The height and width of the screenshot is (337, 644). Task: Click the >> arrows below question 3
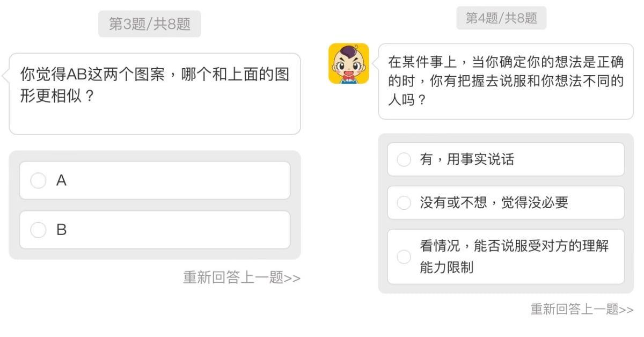pyautogui.click(x=292, y=278)
